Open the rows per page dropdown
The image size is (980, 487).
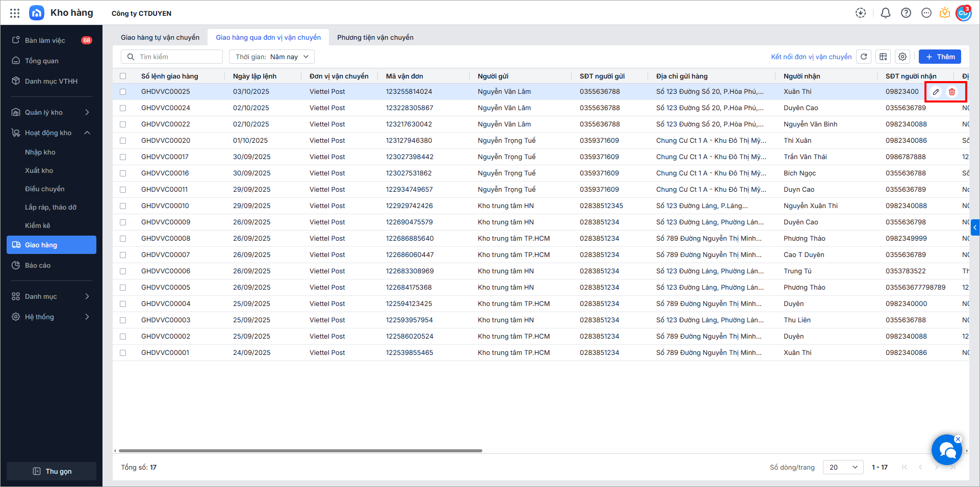(x=843, y=467)
